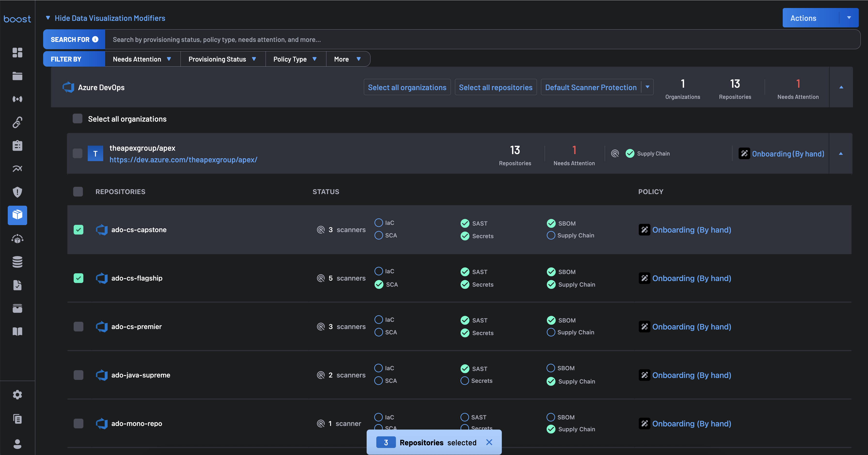
Task: Open the shield alert icon in sidebar
Action: point(17,192)
